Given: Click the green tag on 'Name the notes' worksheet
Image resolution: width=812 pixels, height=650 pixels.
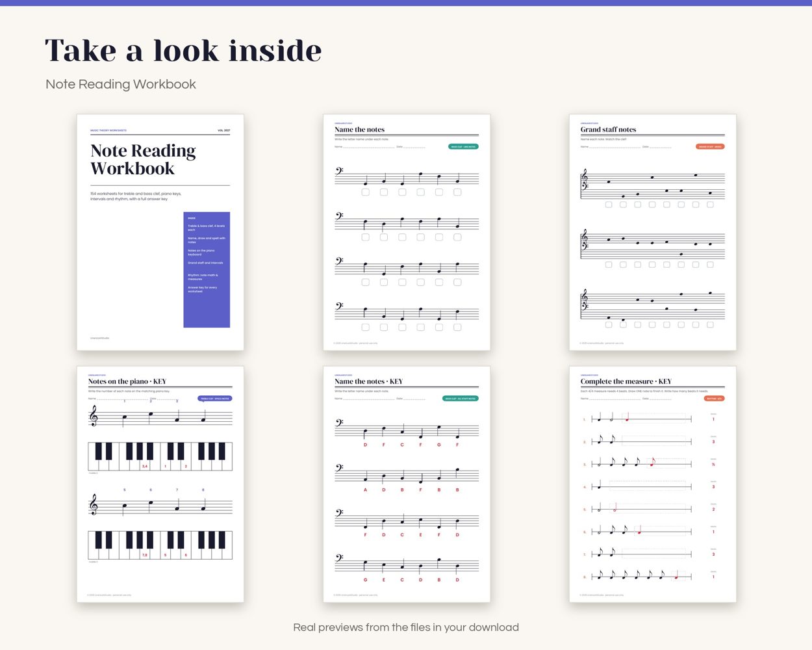Looking at the screenshot, I should tap(463, 147).
